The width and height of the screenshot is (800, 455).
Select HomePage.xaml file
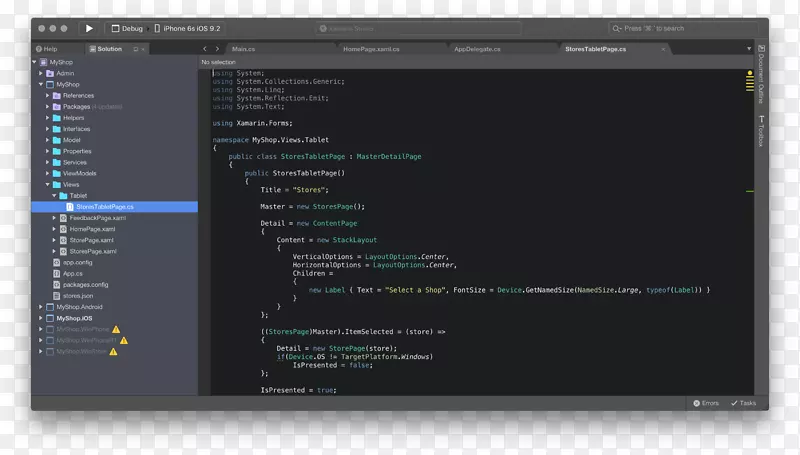(x=92, y=229)
